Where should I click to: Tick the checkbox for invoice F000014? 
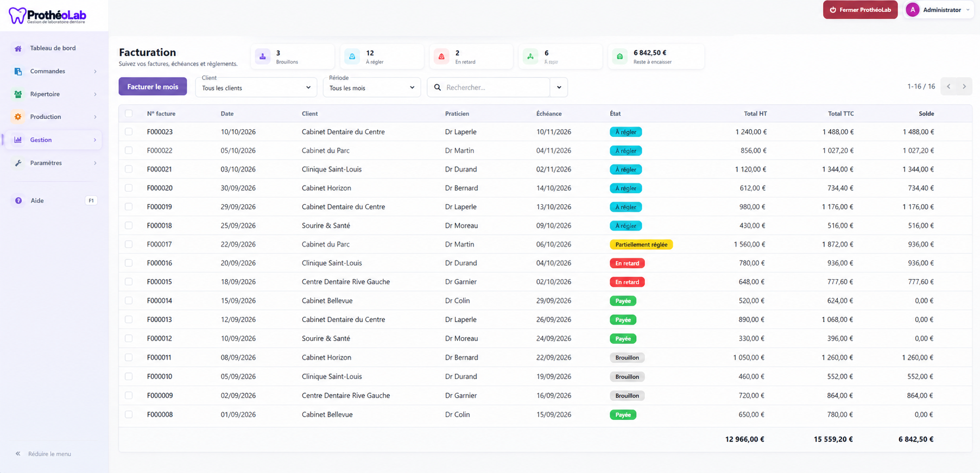tap(129, 300)
